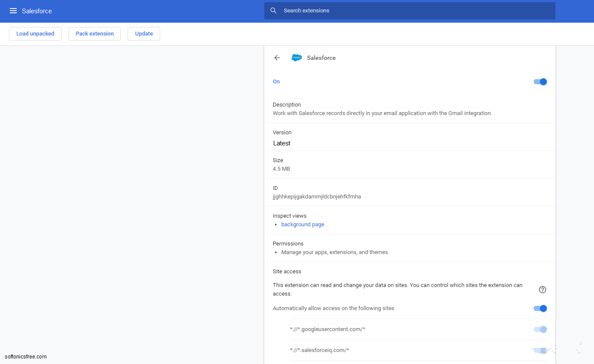Image resolution: width=594 pixels, height=364 pixels.
Task: Click the *.googleusercontent.com URL text
Action: tap(327, 329)
